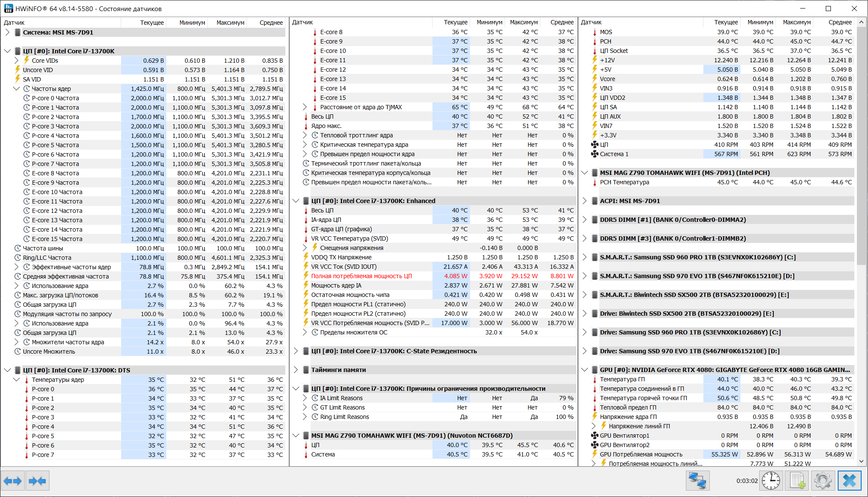Collapse the GPU RTX 4080 sensor group

click(x=584, y=370)
